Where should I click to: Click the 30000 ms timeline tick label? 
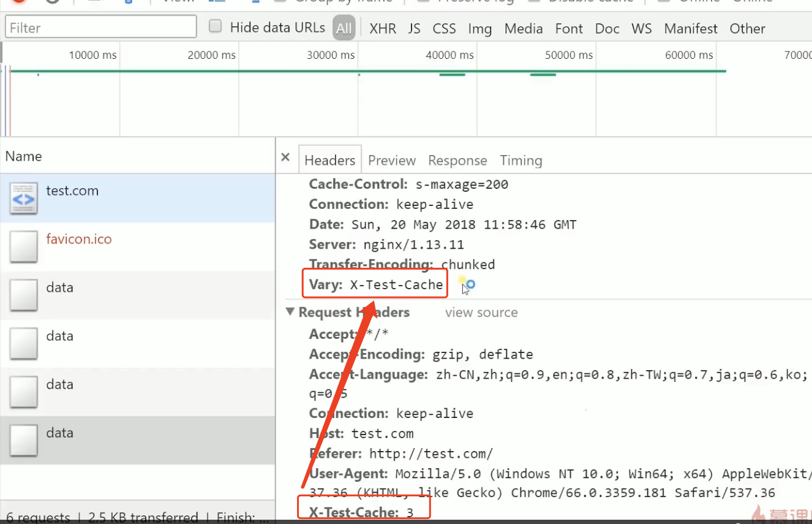[x=331, y=55]
